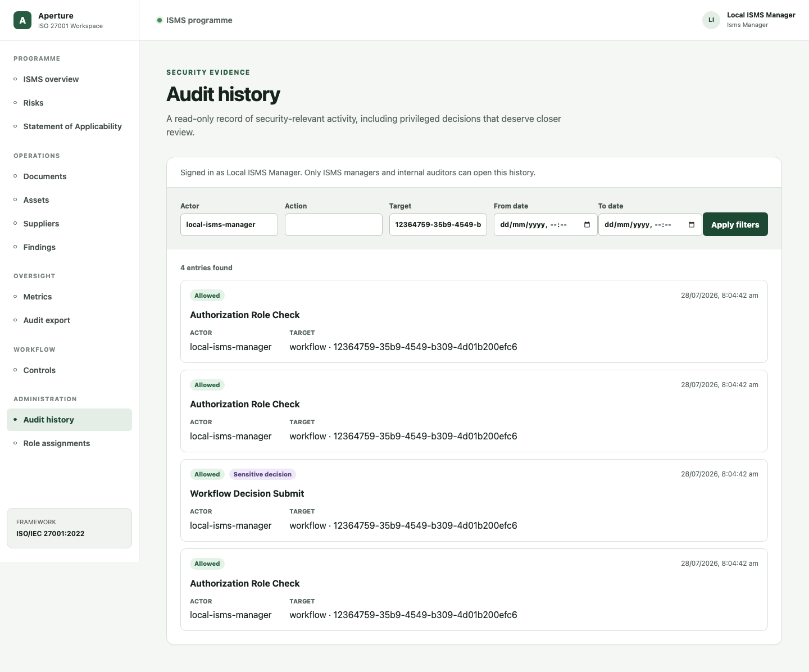Click the '4 entries found' count
Screen dimensions: 809x672
click(206, 268)
